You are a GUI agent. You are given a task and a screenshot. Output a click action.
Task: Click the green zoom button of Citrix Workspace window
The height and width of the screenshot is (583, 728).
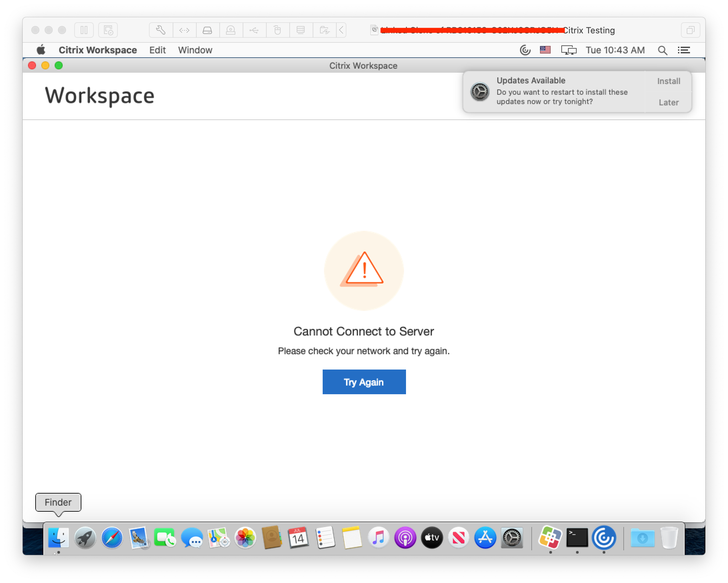tap(59, 65)
